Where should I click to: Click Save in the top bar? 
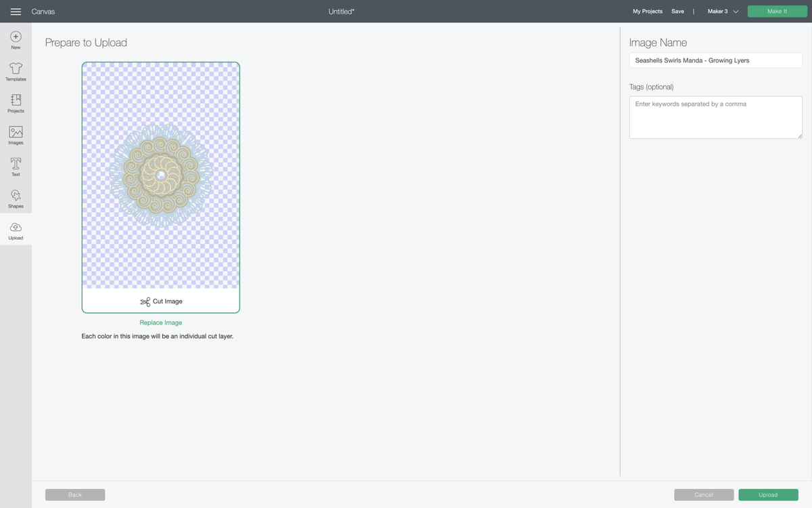point(677,12)
